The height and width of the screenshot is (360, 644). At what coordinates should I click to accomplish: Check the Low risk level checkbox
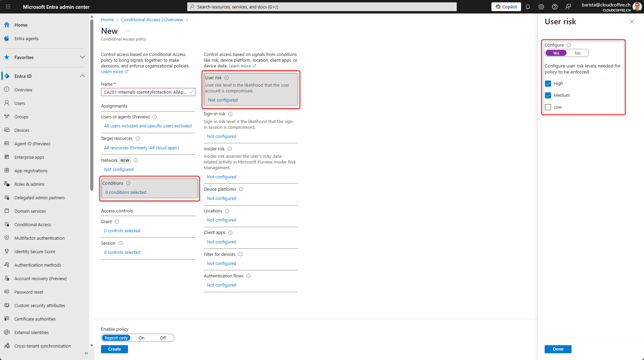[x=548, y=107]
